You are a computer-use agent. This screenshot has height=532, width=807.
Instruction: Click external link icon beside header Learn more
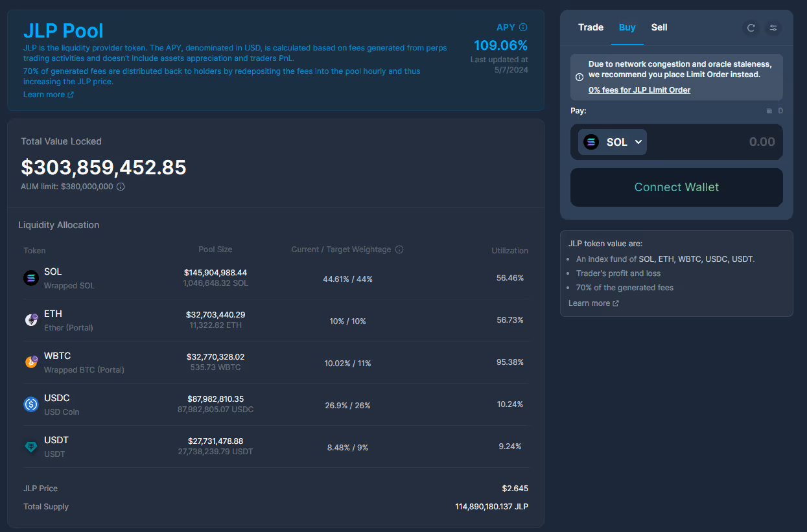[x=71, y=95]
